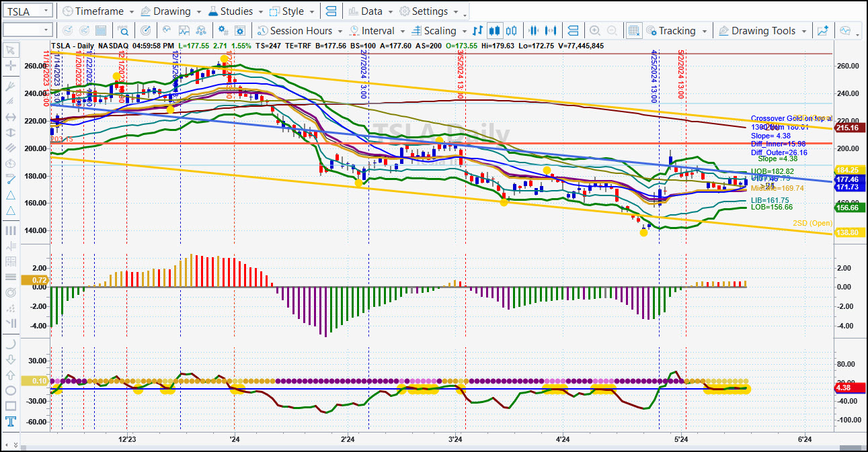Zoom in on the chart
The image size is (868, 452).
[x=595, y=31]
